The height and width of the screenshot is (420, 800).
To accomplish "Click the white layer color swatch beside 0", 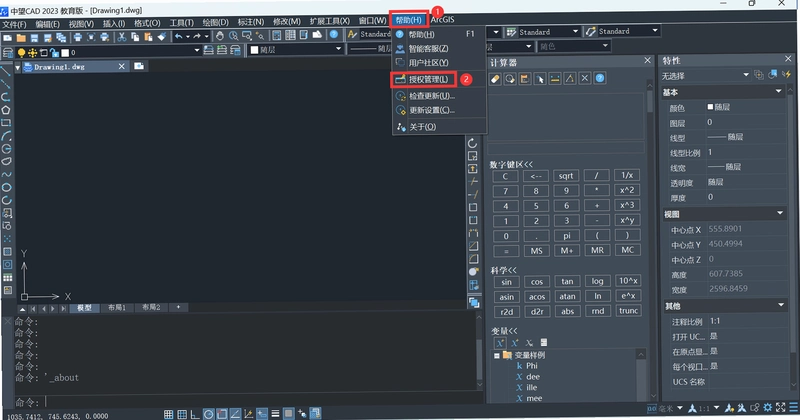I will coord(65,53).
